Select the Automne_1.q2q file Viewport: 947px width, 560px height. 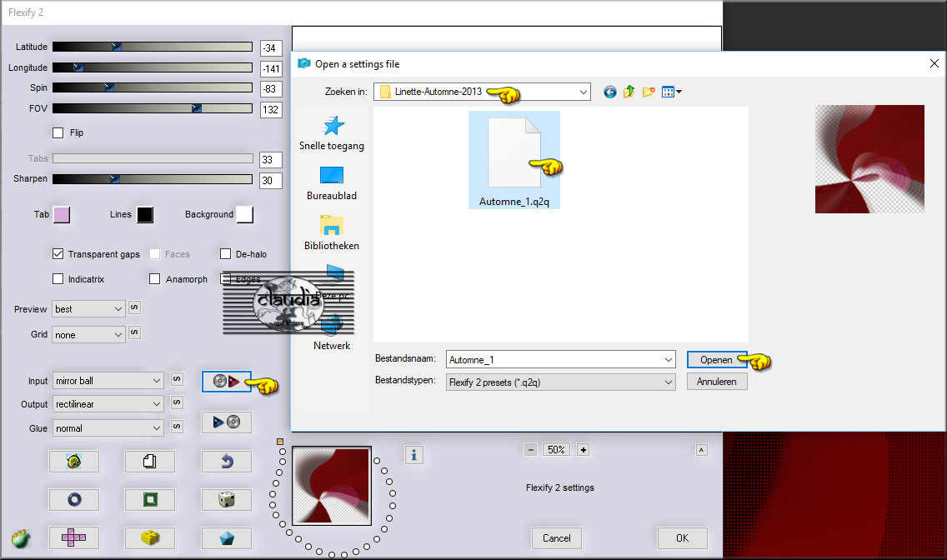click(x=514, y=160)
